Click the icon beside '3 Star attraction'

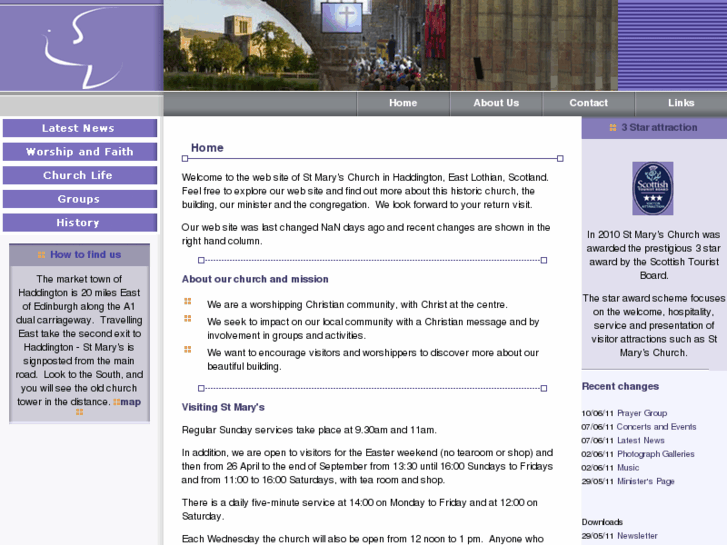[x=613, y=128]
